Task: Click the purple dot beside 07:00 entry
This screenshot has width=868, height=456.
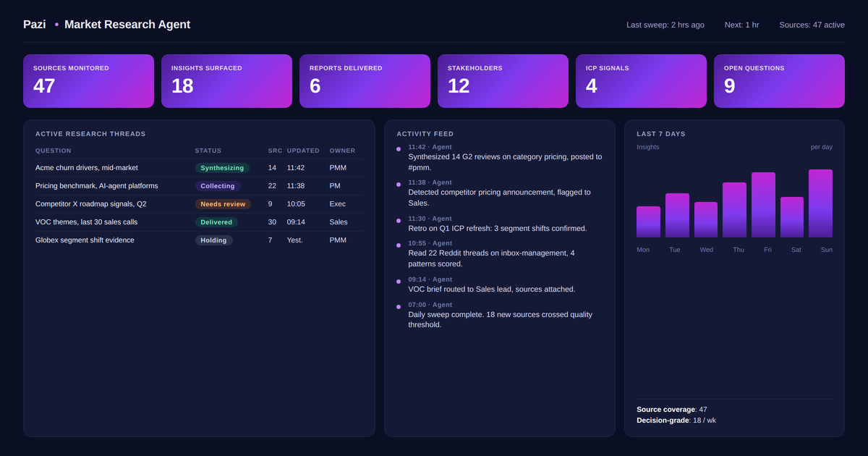Action: 398,308
